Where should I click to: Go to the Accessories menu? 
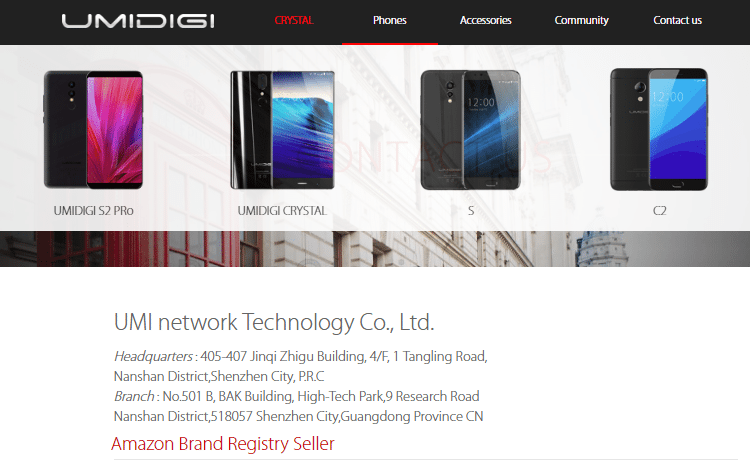(485, 21)
